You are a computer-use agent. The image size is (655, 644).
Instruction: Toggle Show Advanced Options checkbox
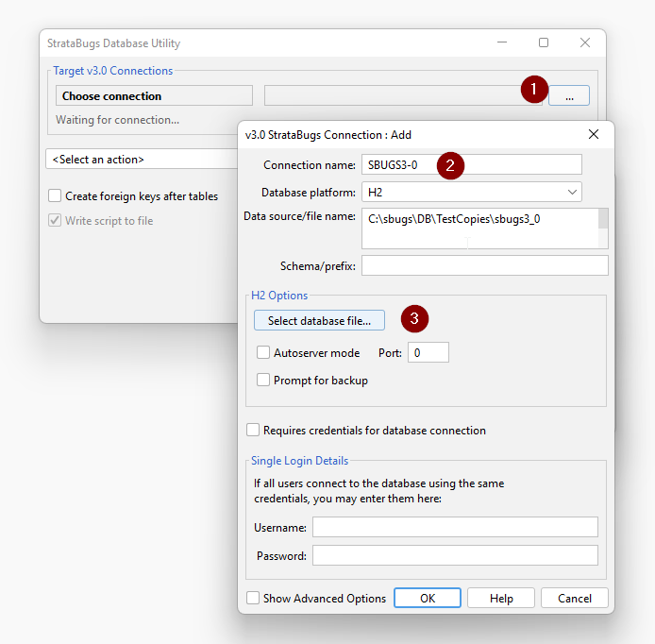pos(253,598)
